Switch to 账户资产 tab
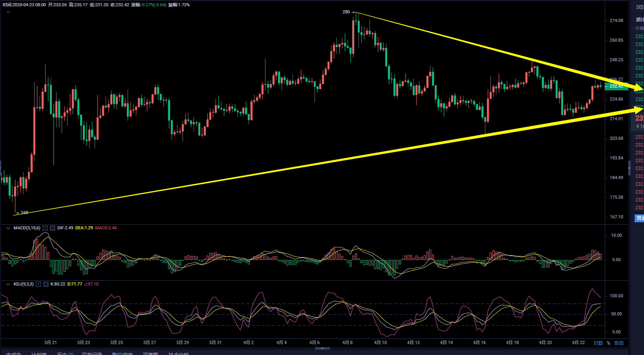Viewport: 644px width, 355px height. [123, 353]
